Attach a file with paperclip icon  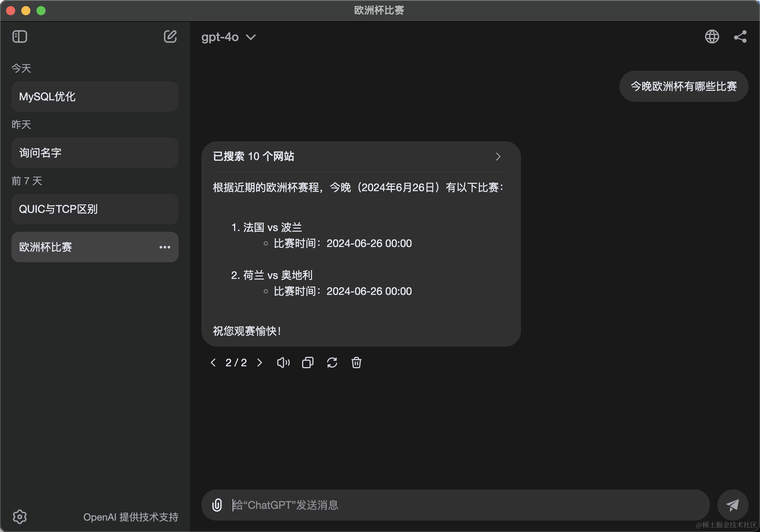[x=217, y=505]
